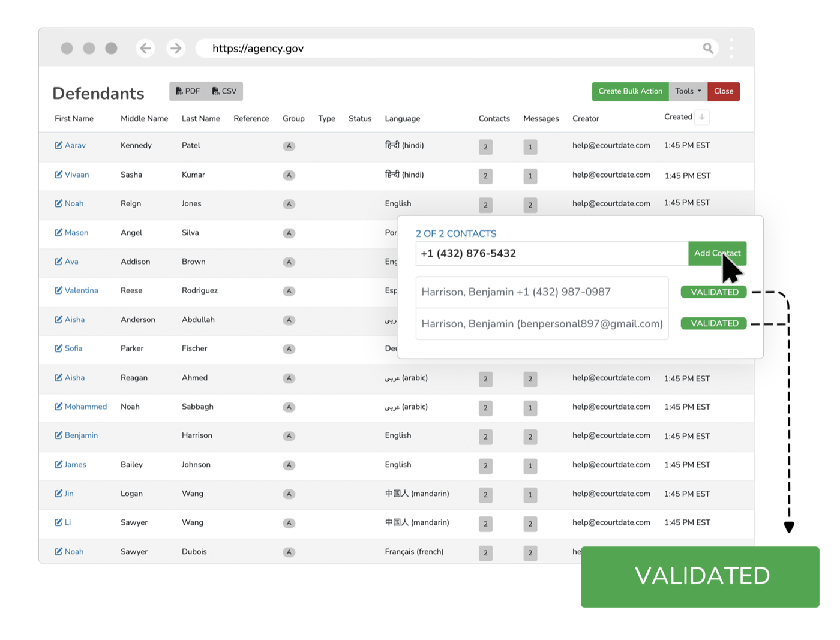Image resolution: width=840 pixels, height=640 pixels.
Task: Click the Add Contact button
Action: (717, 253)
